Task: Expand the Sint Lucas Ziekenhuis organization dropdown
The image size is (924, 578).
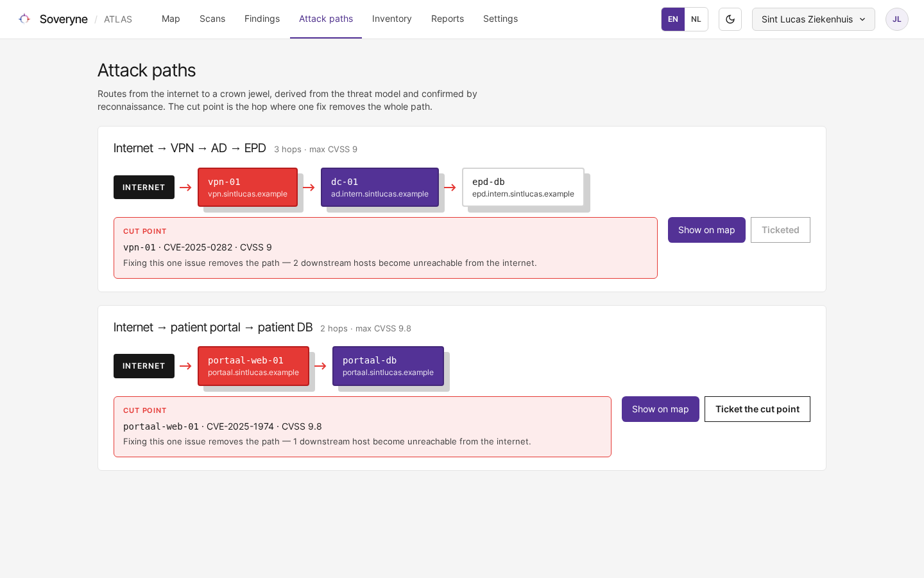Action: pos(814,19)
